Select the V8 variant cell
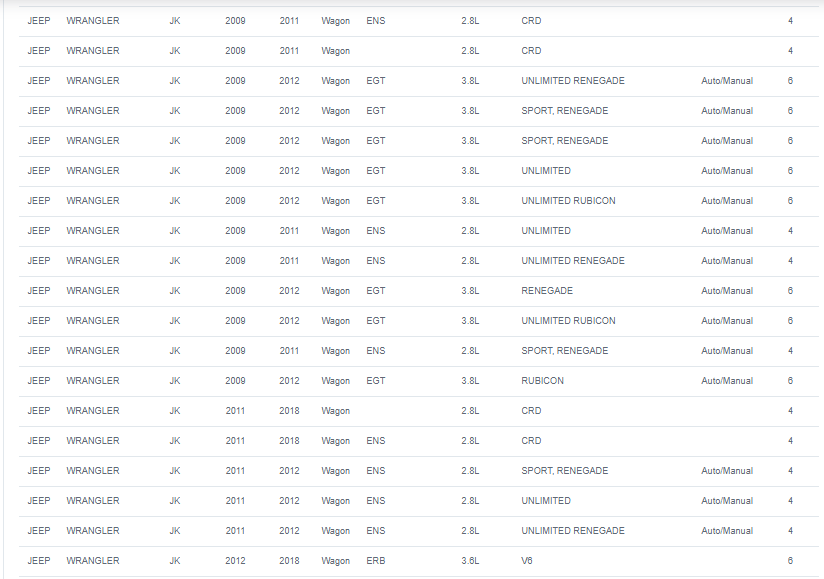The width and height of the screenshot is (824, 579). 527,561
